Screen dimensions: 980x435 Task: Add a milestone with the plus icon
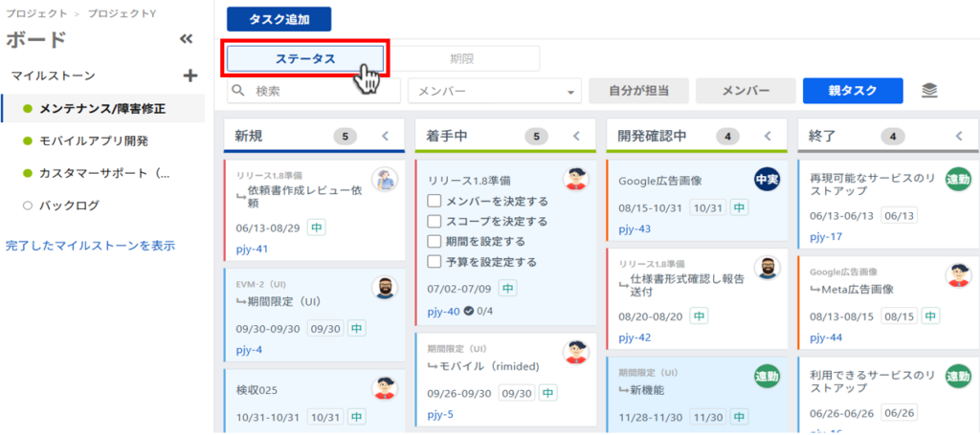(189, 76)
